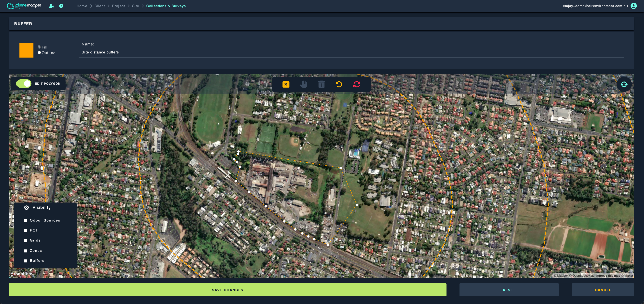The image size is (644, 304).
Task: Check the Grids visibility box
Action: (x=25, y=241)
